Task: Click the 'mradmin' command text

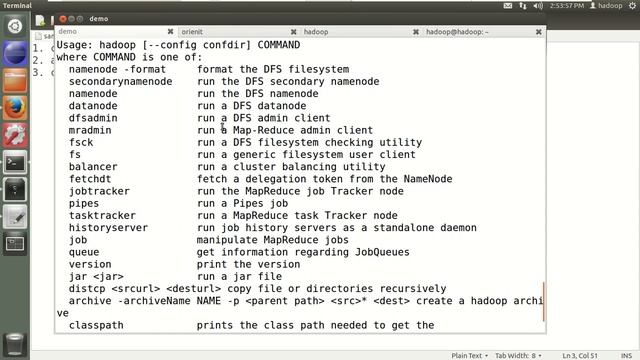Action: tap(90, 130)
